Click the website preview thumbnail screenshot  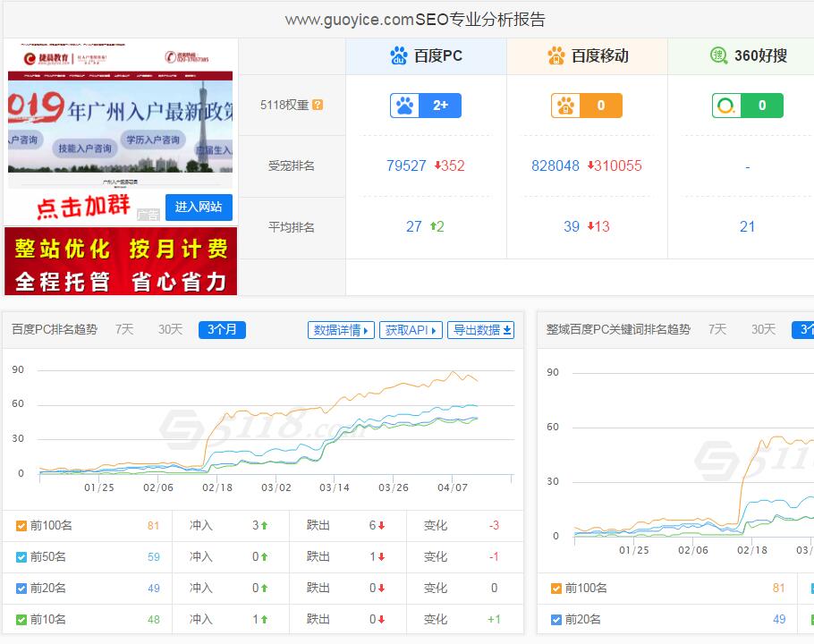(x=121, y=115)
